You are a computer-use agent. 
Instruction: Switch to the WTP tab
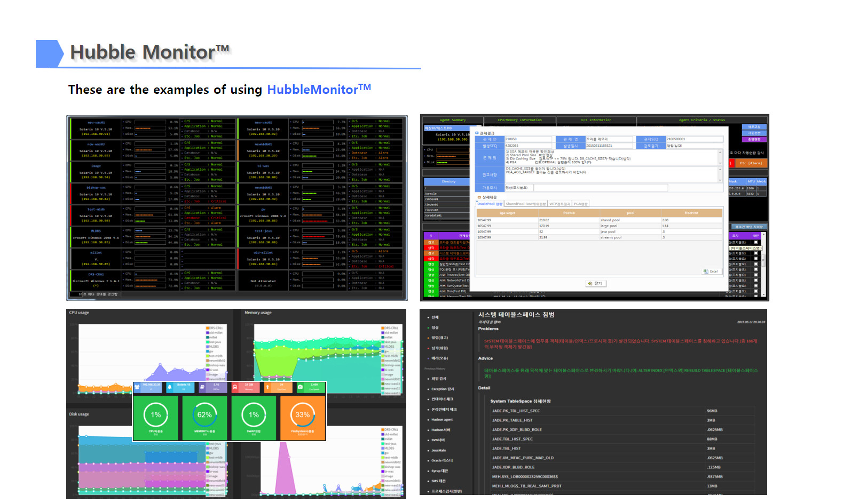560,204
